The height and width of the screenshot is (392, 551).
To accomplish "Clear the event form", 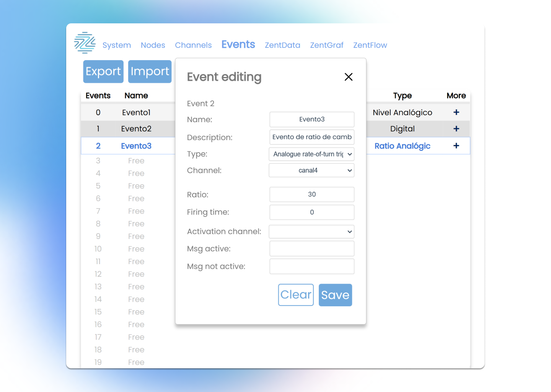I will (296, 295).
